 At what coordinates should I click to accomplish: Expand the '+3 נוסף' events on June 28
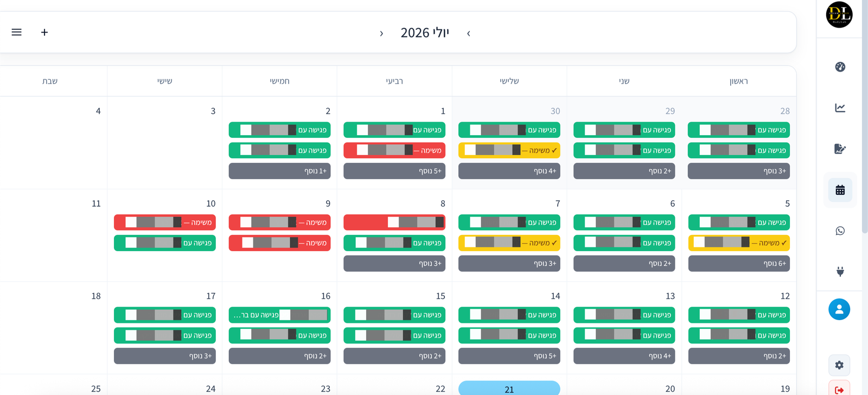(x=739, y=171)
